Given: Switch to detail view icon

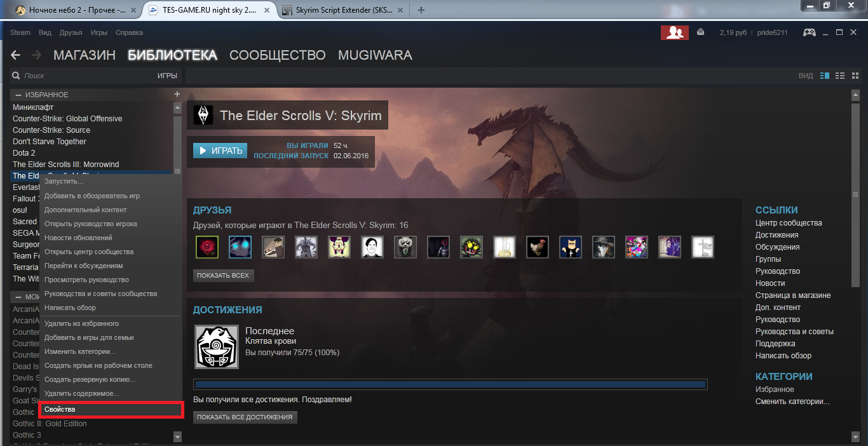Looking at the screenshot, I should point(825,76).
